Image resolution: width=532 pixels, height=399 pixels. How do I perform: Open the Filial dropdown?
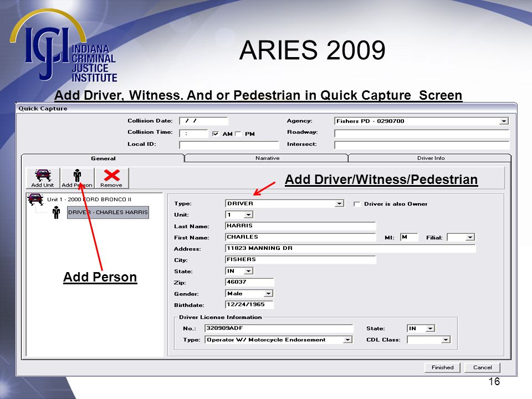click(x=470, y=238)
